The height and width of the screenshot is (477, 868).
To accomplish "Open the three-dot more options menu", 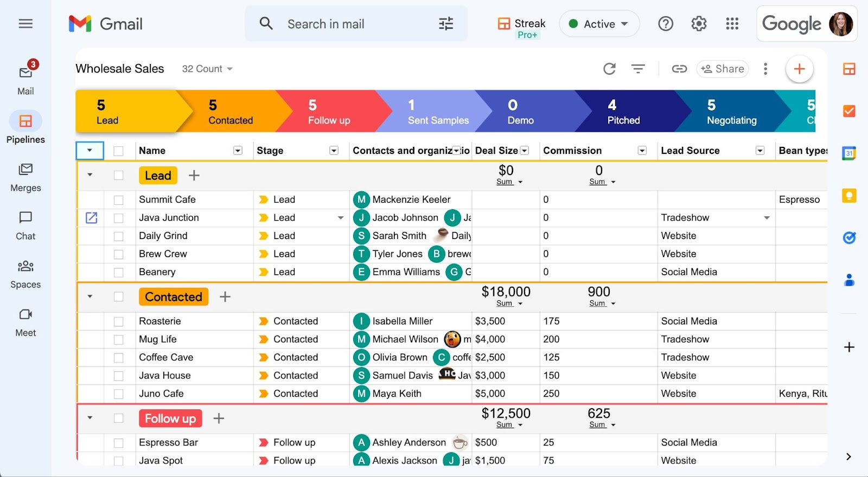I will 765,69.
